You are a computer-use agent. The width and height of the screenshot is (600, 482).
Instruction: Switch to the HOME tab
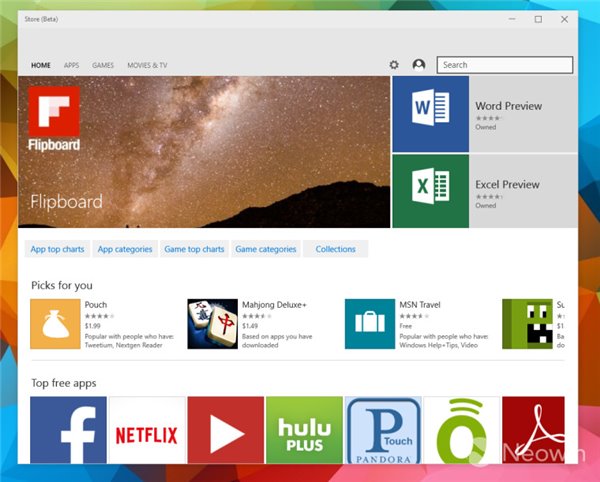pos(41,65)
